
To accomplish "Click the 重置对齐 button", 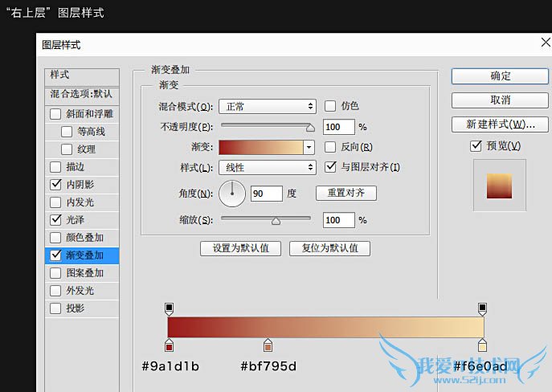I will (x=346, y=193).
